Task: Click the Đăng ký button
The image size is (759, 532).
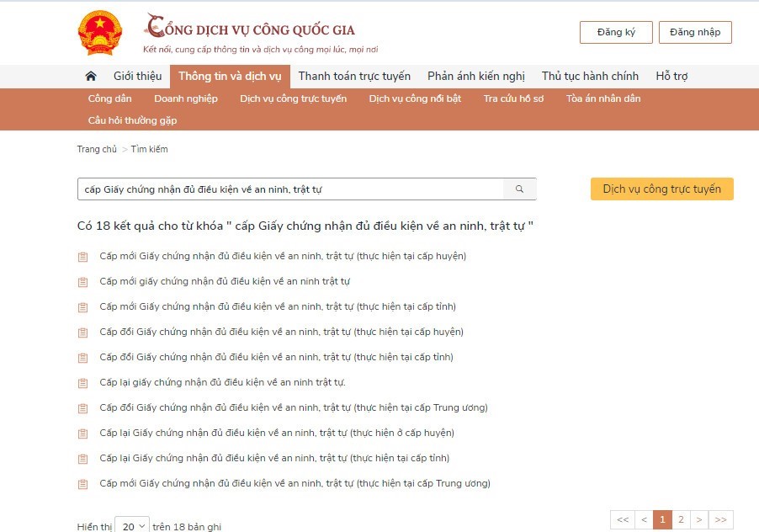Action: [616, 33]
